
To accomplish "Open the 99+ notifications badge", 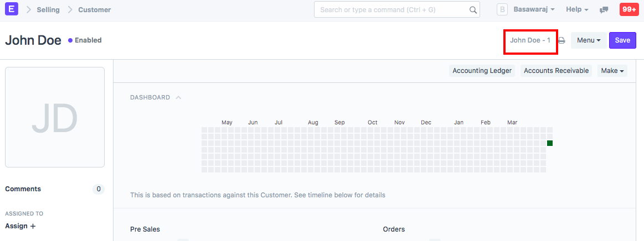I will tap(629, 9).
